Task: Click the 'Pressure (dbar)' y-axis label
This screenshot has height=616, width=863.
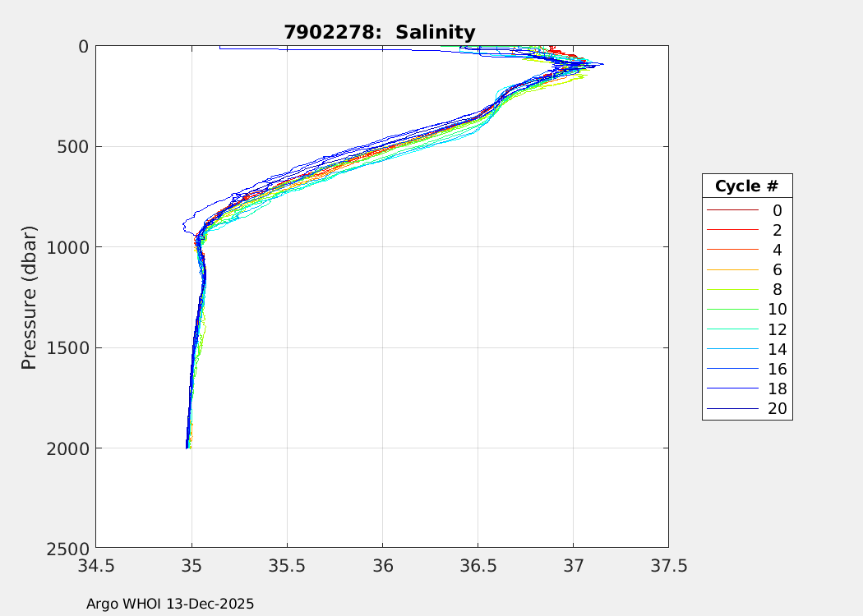Action: [x=30, y=297]
